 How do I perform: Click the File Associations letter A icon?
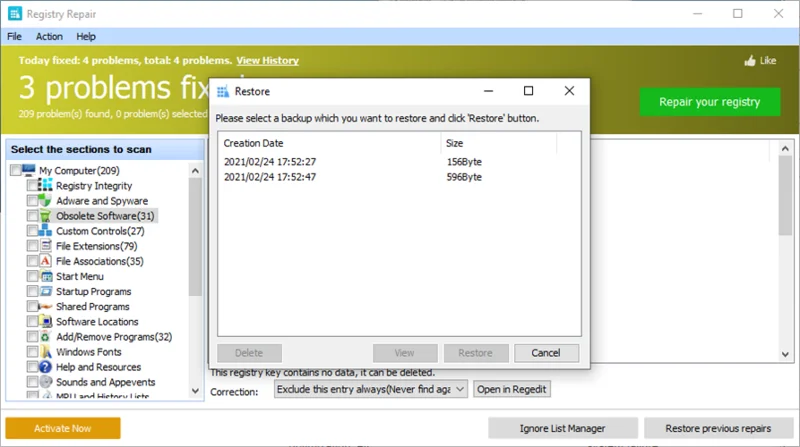coord(45,261)
